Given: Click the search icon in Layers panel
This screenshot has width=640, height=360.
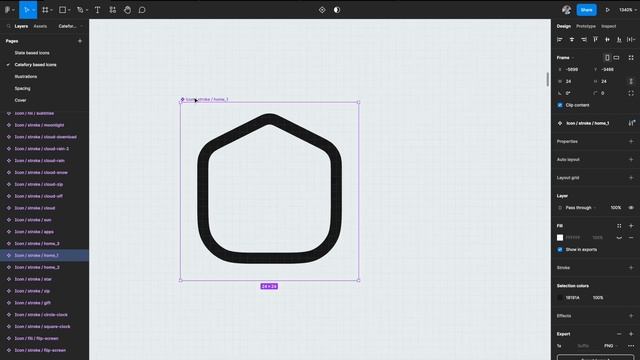Looking at the screenshot, I should coord(8,26).
